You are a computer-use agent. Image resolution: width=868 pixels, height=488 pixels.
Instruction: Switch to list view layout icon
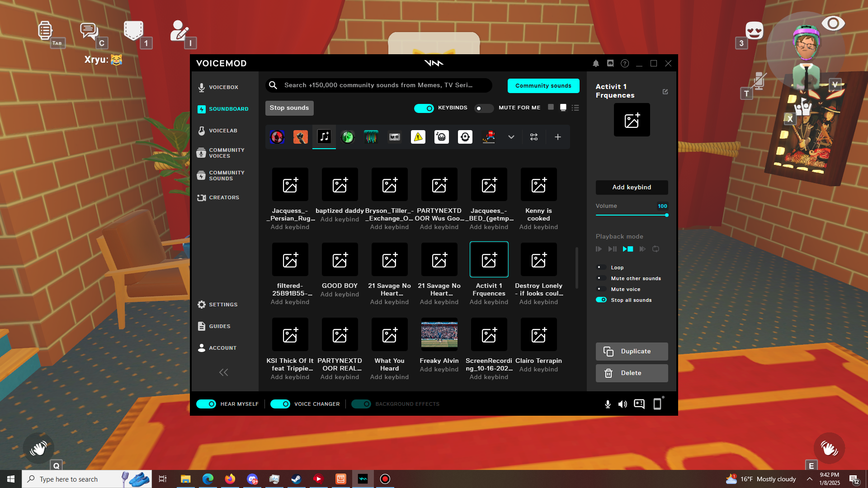tap(575, 108)
